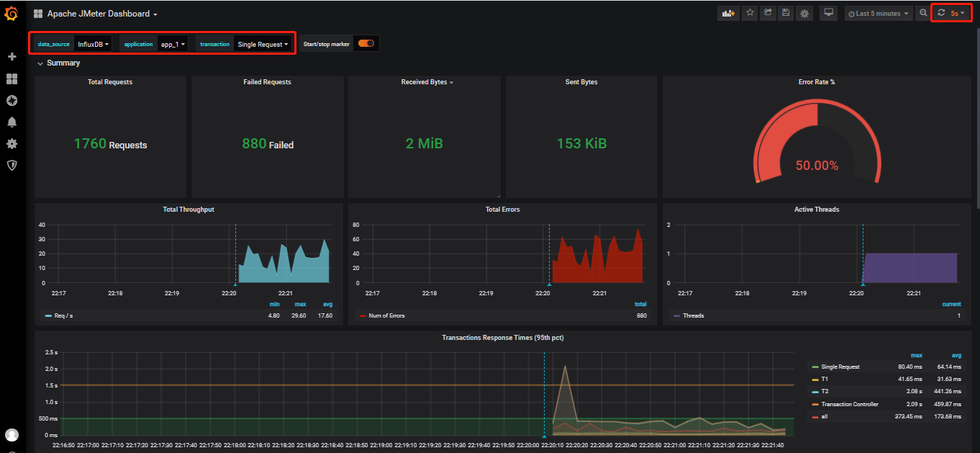Sort Total Errors legend by total
This screenshot has width=980, height=453.
click(x=640, y=305)
